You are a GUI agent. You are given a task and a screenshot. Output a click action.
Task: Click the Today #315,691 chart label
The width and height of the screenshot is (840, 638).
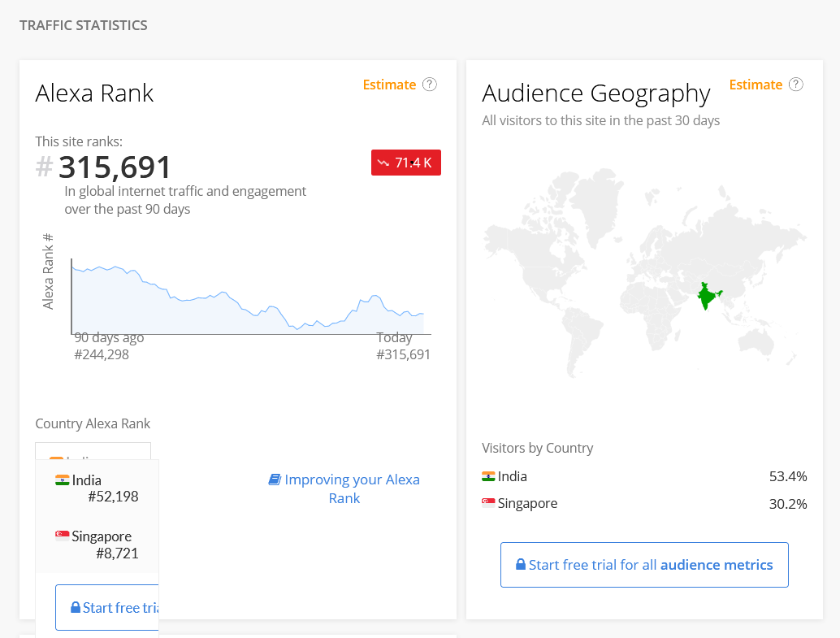tap(403, 345)
